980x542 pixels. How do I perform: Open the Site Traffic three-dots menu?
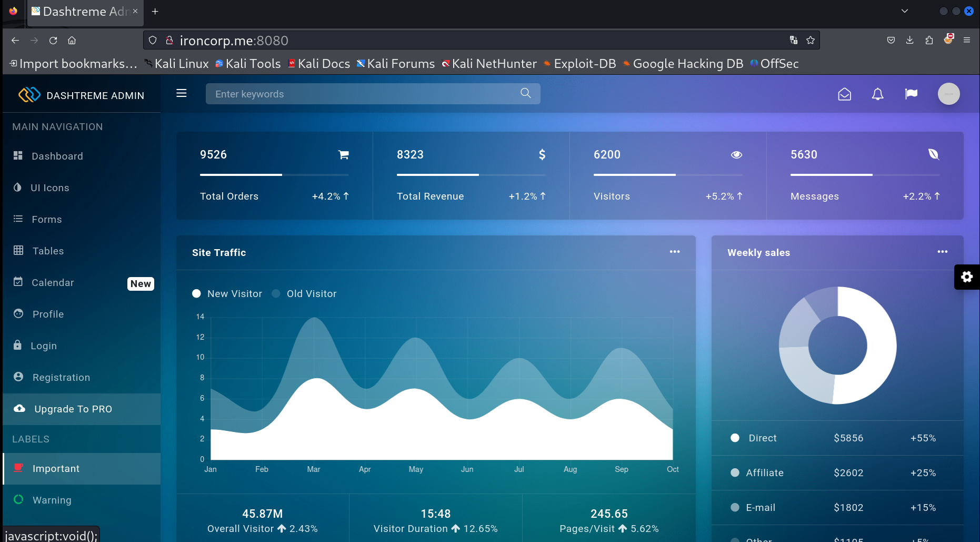pos(675,252)
